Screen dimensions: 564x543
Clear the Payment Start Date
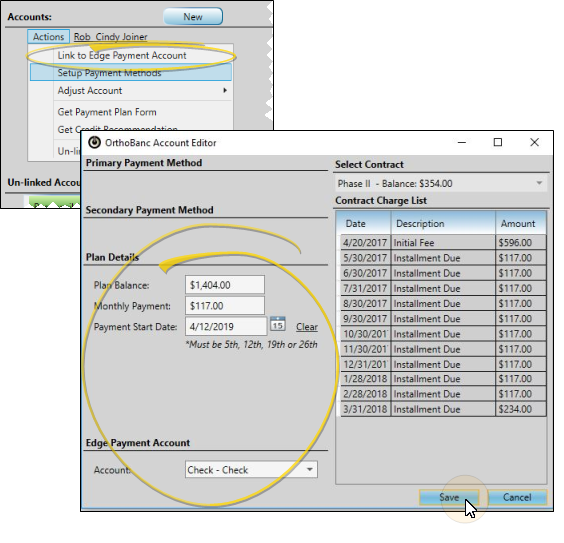pos(307,327)
